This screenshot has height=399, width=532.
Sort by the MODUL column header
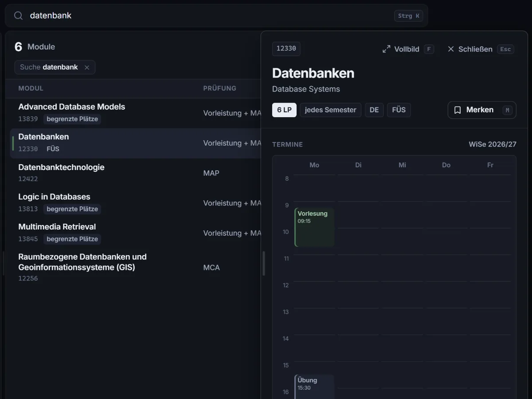[x=31, y=88]
